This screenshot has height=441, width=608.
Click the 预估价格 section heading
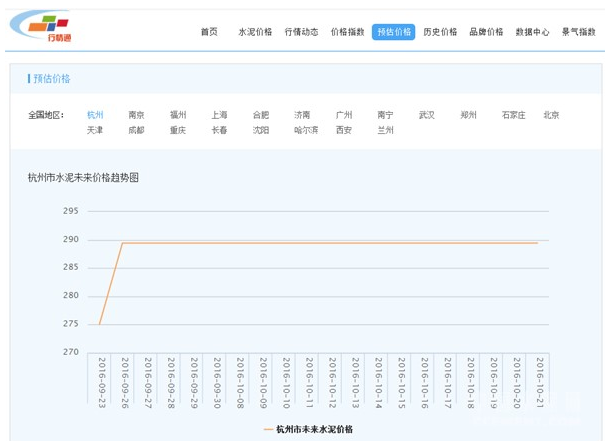tap(52, 79)
